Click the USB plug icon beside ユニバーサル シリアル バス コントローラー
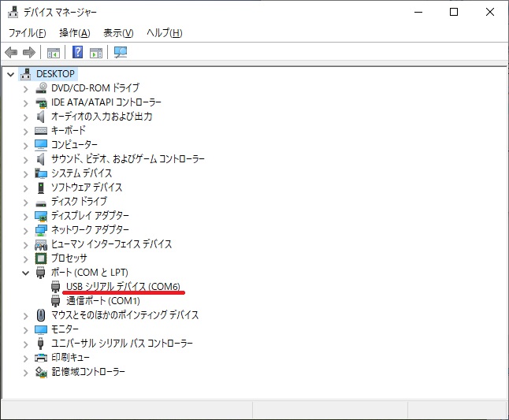Viewport: 509px width, 420px height. (x=40, y=343)
